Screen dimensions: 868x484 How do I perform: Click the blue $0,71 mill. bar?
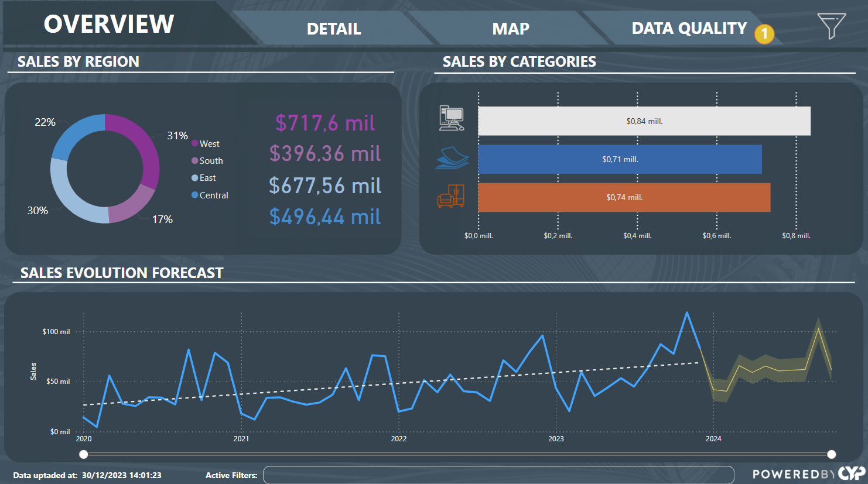click(x=620, y=159)
